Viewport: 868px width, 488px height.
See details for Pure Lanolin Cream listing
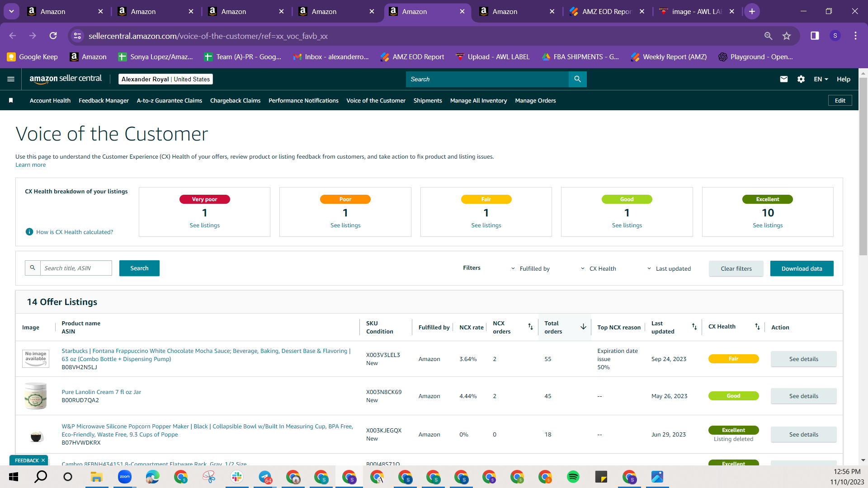pyautogui.click(x=803, y=396)
